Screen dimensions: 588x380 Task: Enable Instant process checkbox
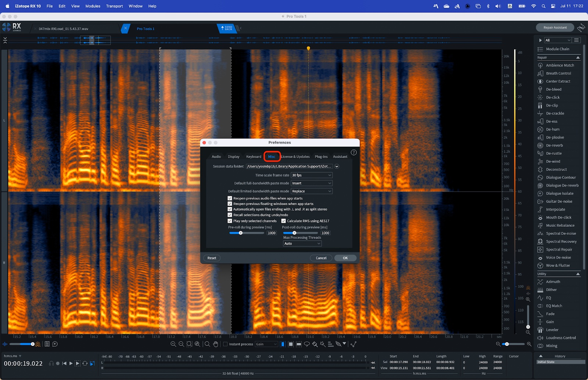(225, 344)
